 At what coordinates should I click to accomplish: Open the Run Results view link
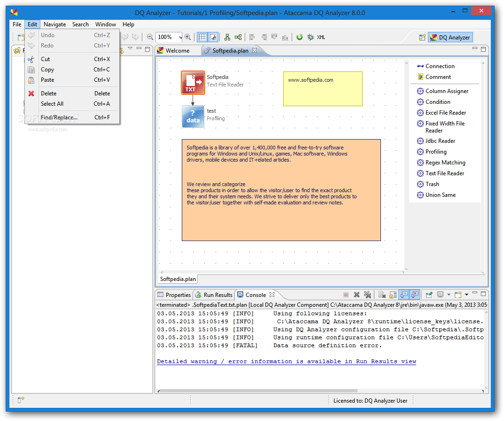(287, 361)
